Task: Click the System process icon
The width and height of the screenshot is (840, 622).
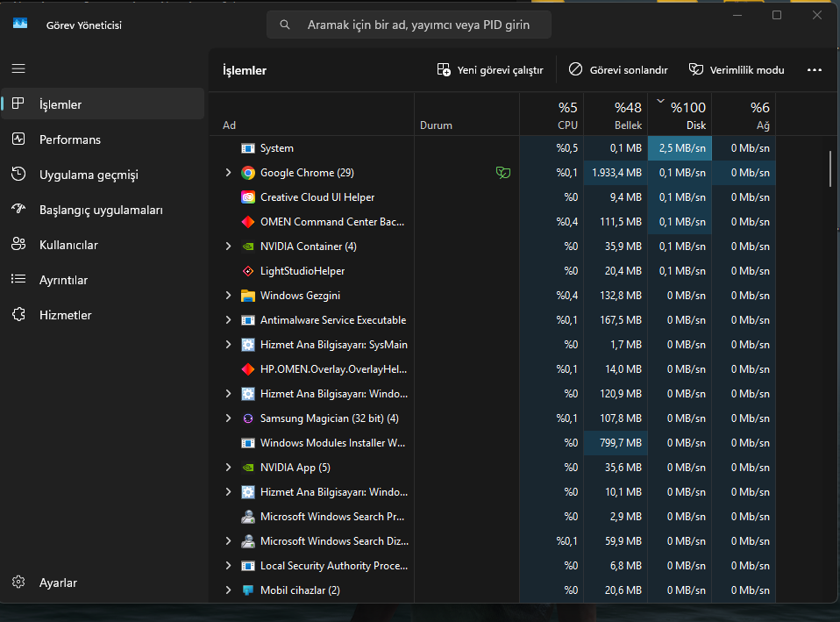Action: click(x=247, y=148)
